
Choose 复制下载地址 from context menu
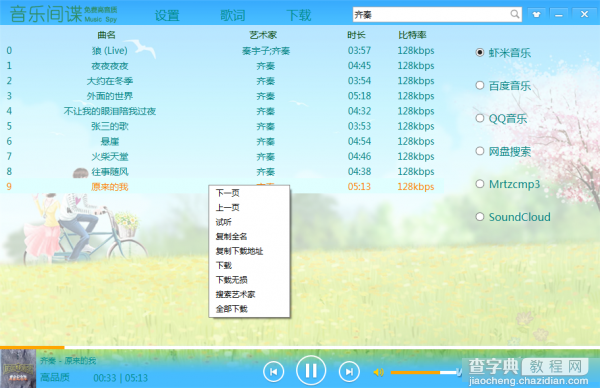tap(249, 251)
